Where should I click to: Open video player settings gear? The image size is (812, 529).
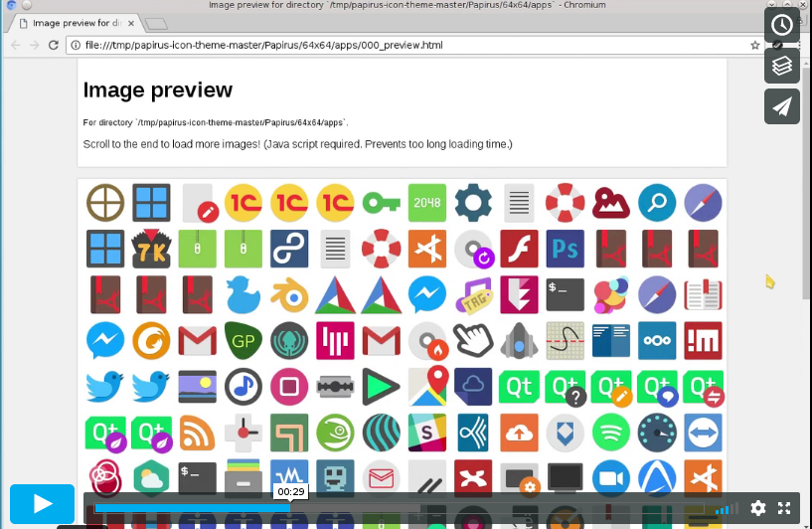[x=757, y=508]
